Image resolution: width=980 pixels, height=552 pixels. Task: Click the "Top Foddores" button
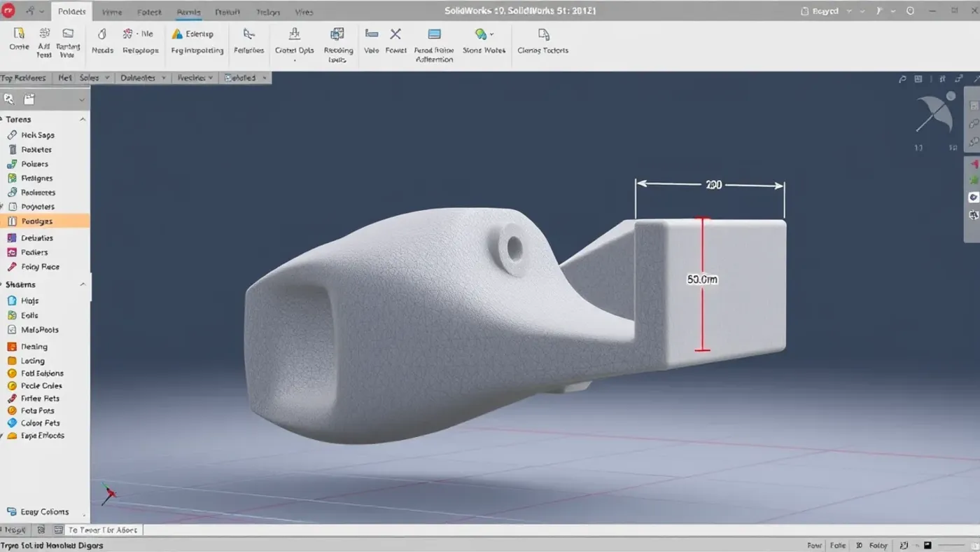pos(24,78)
